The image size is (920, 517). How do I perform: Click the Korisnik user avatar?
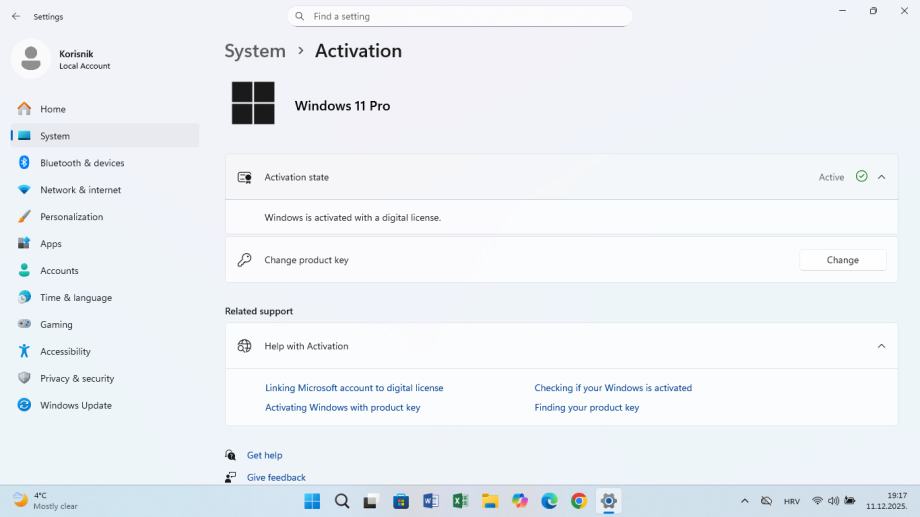pyautogui.click(x=31, y=59)
